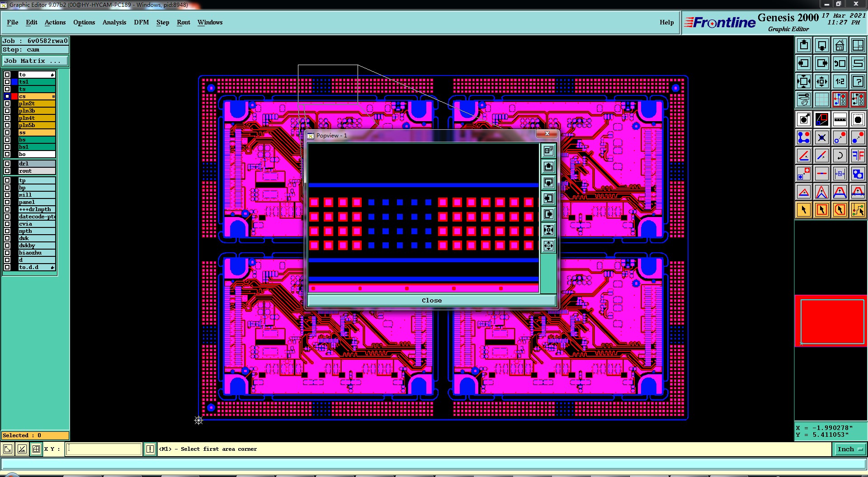
Task: Toggle the pln2t layer checkbox
Action: 7,104
